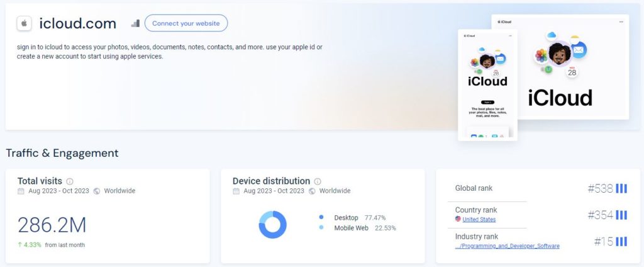
Task: Click the #538 global rank number
Action: tap(600, 188)
